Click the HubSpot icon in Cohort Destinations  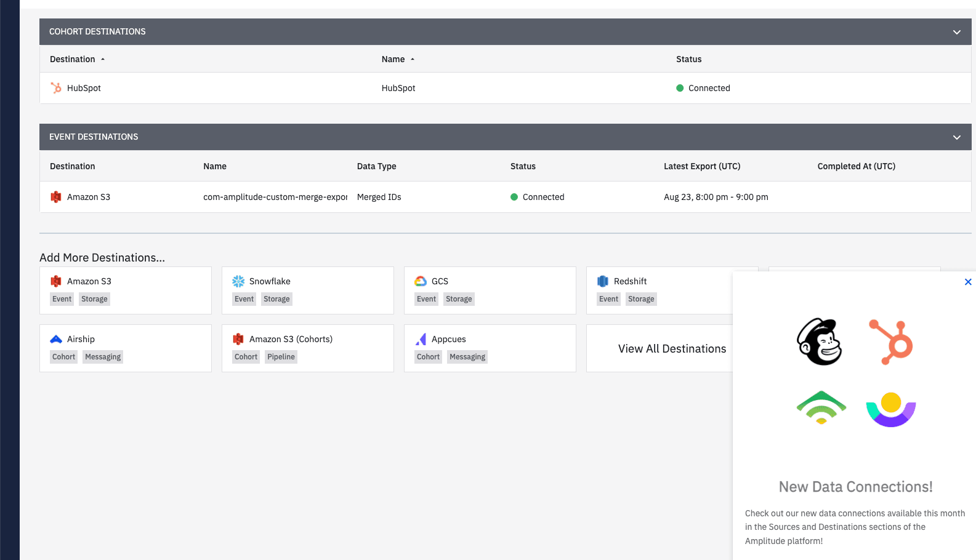pyautogui.click(x=56, y=88)
